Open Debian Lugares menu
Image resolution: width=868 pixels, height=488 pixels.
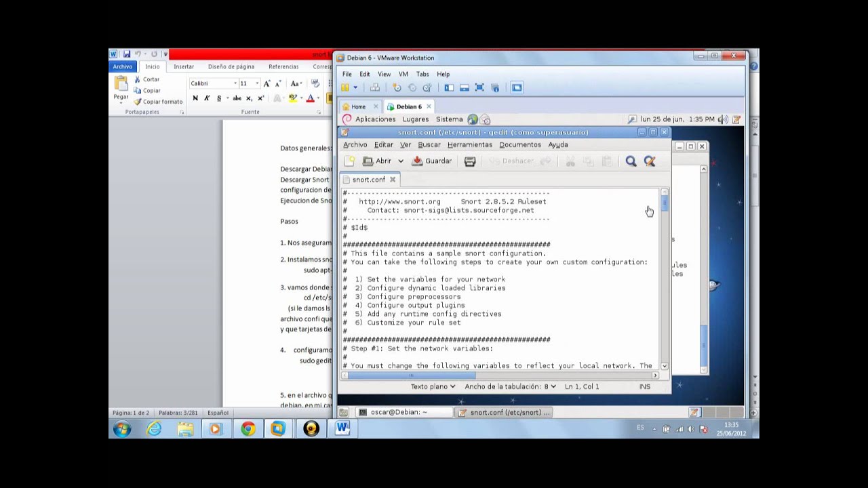click(x=416, y=119)
